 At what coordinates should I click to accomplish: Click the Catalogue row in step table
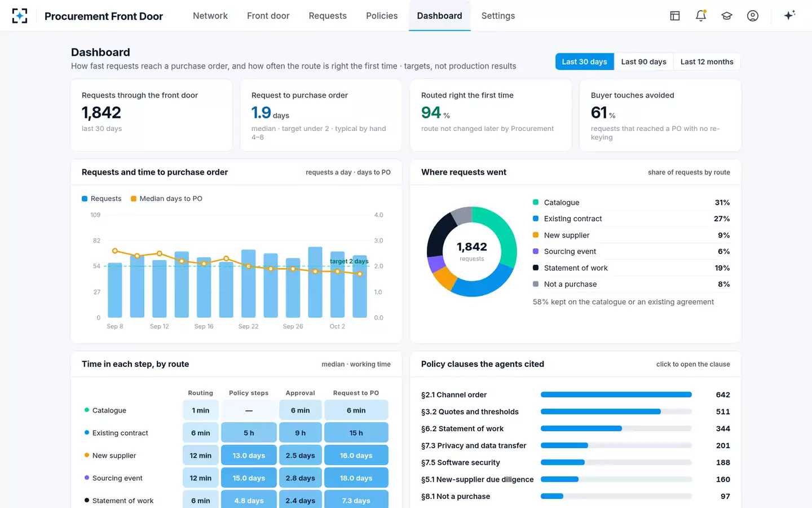(236, 410)
